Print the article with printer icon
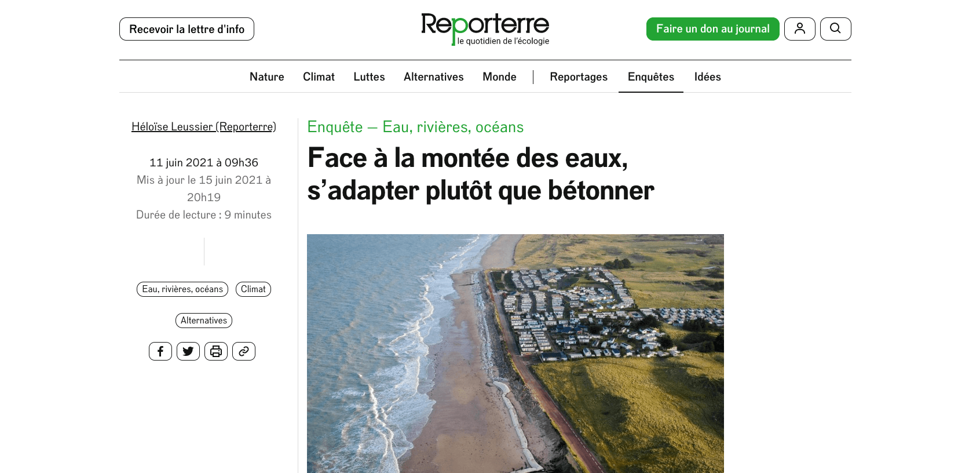The image size is (980, 473). [216, 351]
